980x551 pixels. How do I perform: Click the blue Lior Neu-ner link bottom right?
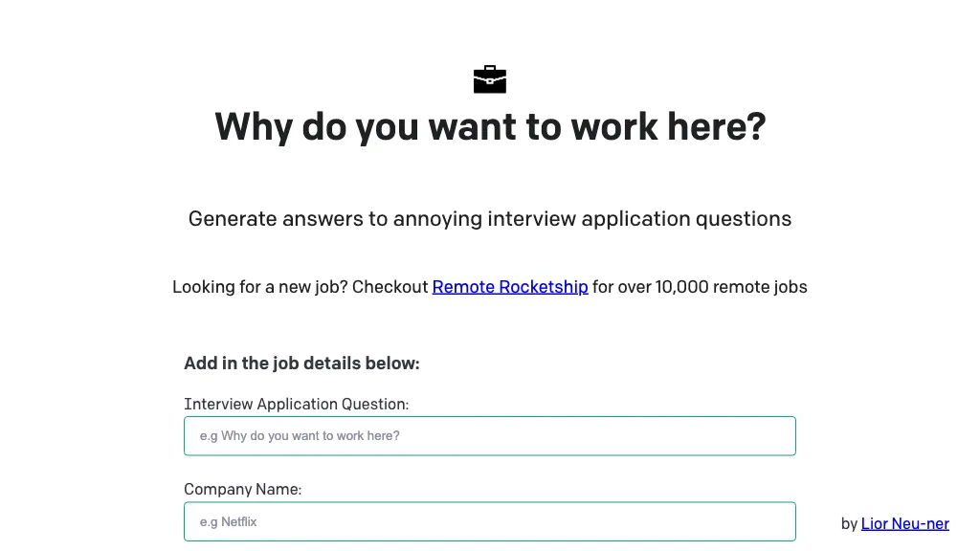tap(904, 523)
